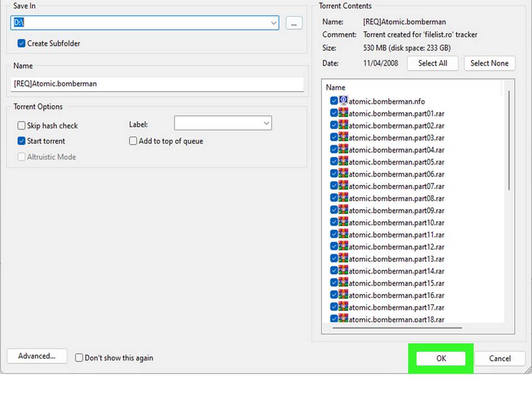Screen dimensions: 532x399
Task: Click the Name column header in file list
Action: 336,88
